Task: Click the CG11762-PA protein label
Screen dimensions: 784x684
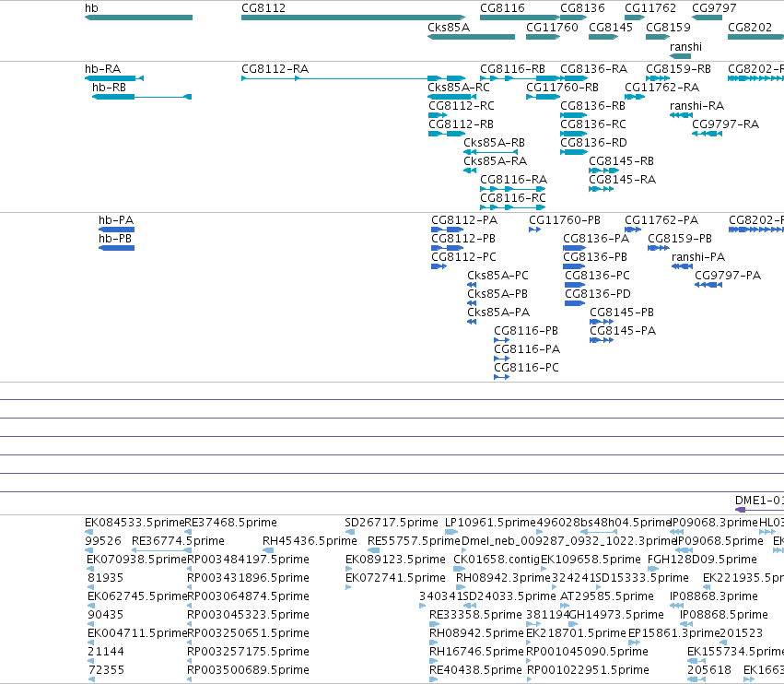Action: click(661, 220)
